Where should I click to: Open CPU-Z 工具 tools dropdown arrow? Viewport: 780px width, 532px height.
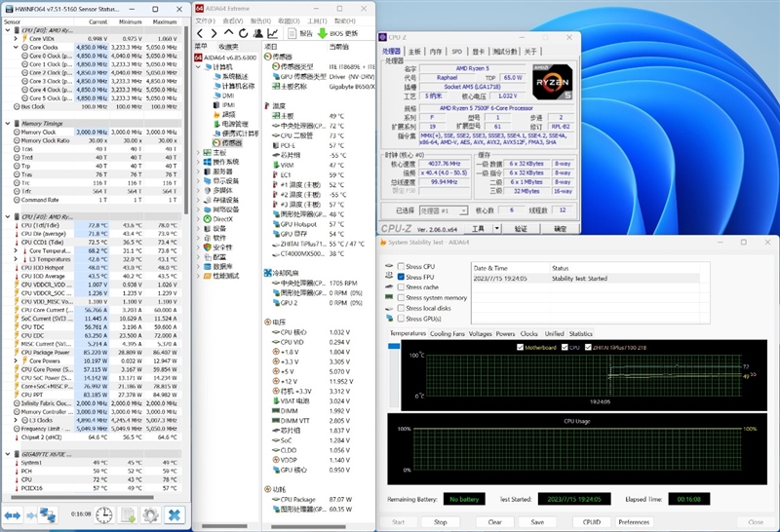[496, 229]
